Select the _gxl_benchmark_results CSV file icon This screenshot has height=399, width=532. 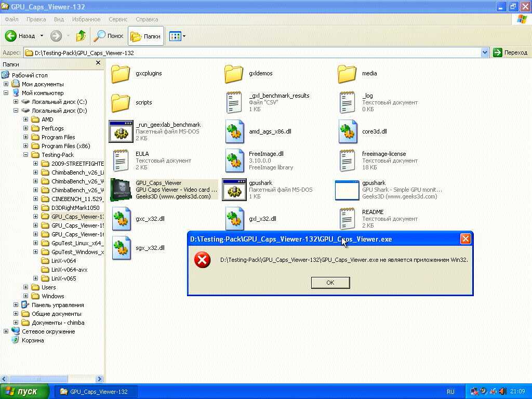pyautogui.click(x=234, y=102)
